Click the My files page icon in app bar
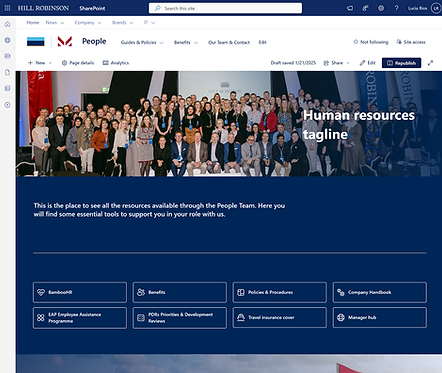 point(7,72)
